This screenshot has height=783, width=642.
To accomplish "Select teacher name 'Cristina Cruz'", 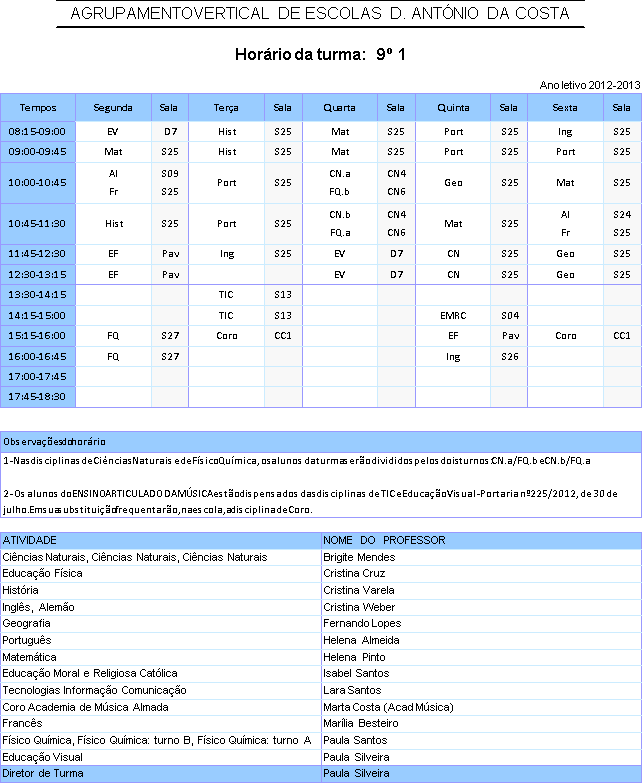I will (x=354, y=573).
